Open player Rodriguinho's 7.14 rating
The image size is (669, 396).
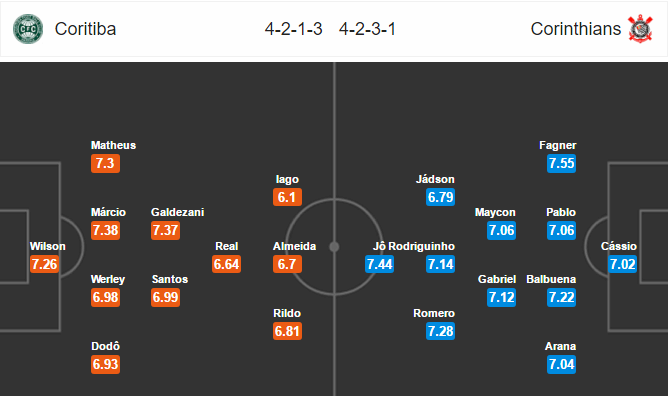[440, 264]
